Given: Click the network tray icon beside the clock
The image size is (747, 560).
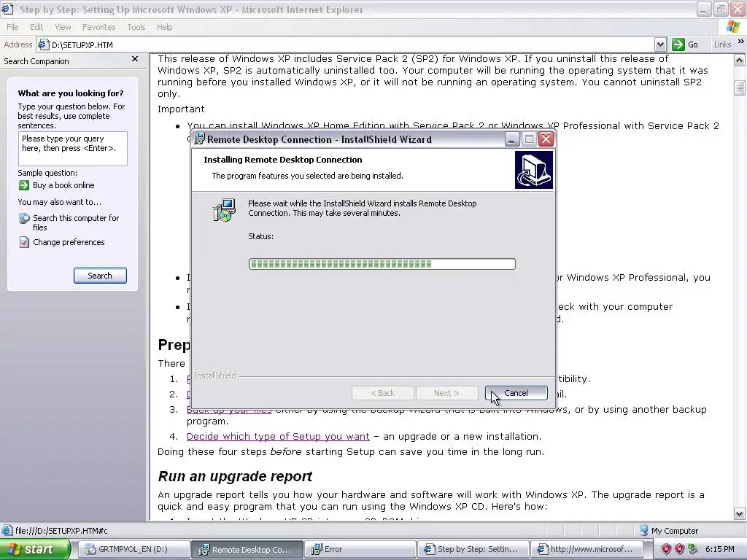Looking at the screenshot, I should pyautogui.click(x=692, y=549).
